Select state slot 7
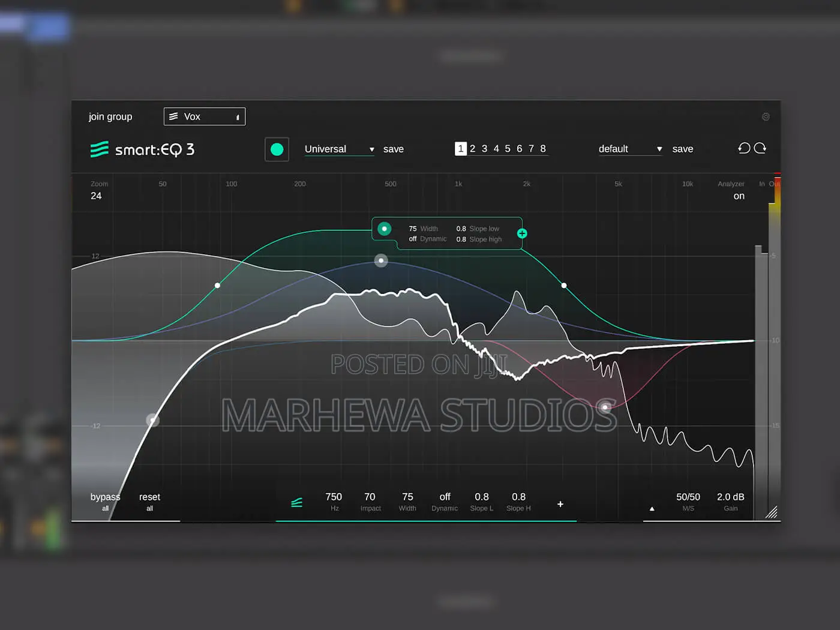This screenshot has width=840, height=630. point(531,148)
